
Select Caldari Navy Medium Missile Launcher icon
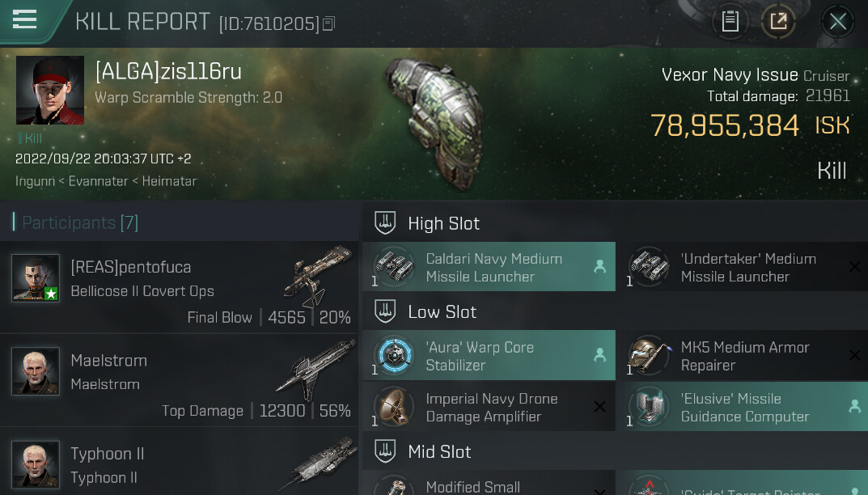394,266
